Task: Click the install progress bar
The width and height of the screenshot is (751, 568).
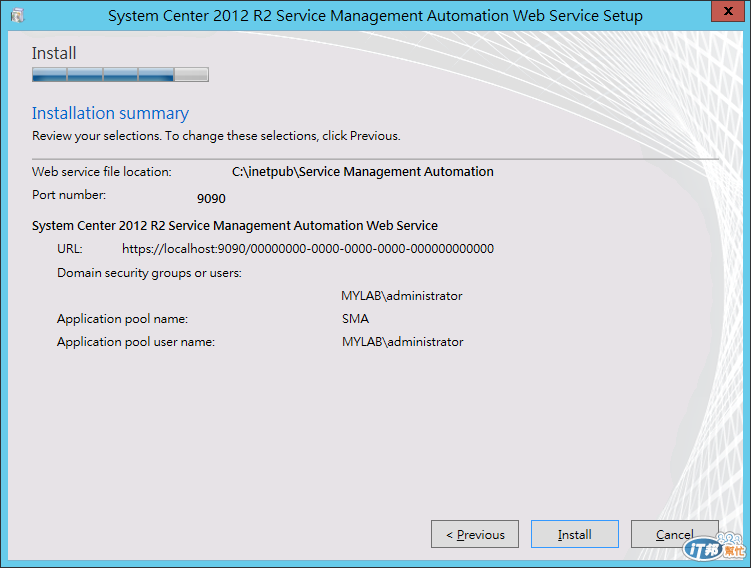Action: [120, 75]
